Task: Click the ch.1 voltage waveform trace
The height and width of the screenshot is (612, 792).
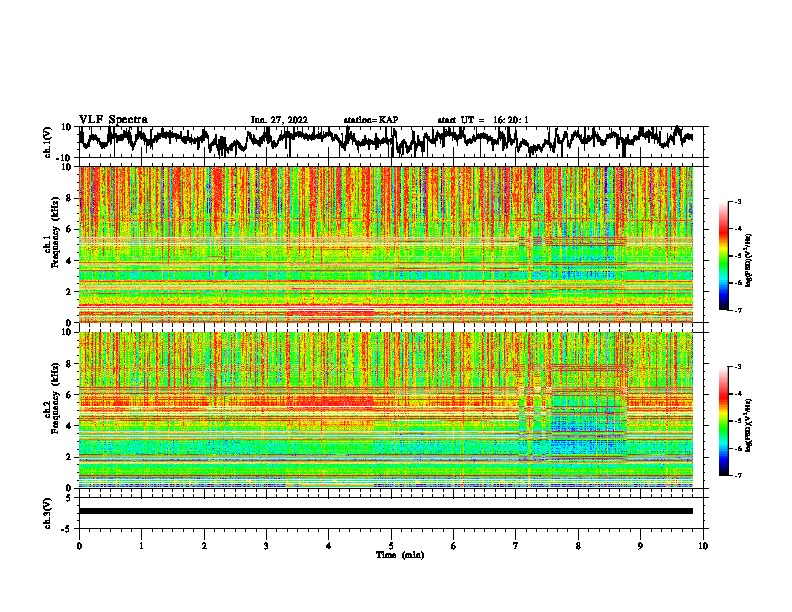Action: click(x=386, y=141)
